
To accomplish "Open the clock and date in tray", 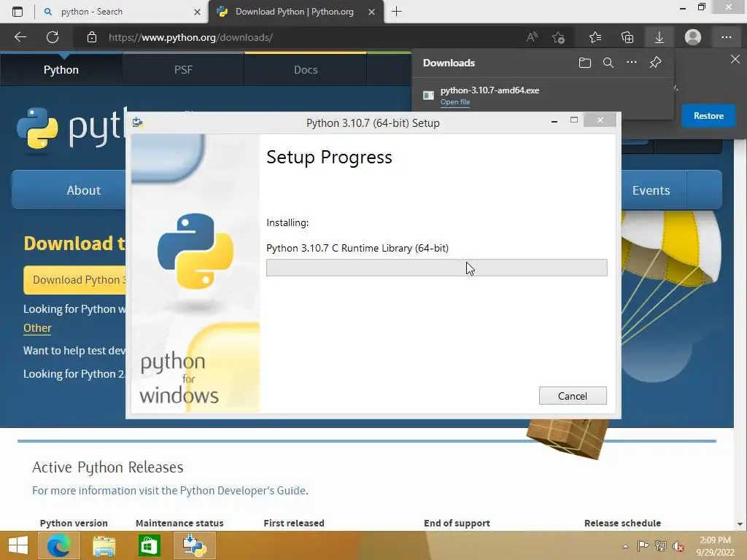I will (x=715, y=546).
